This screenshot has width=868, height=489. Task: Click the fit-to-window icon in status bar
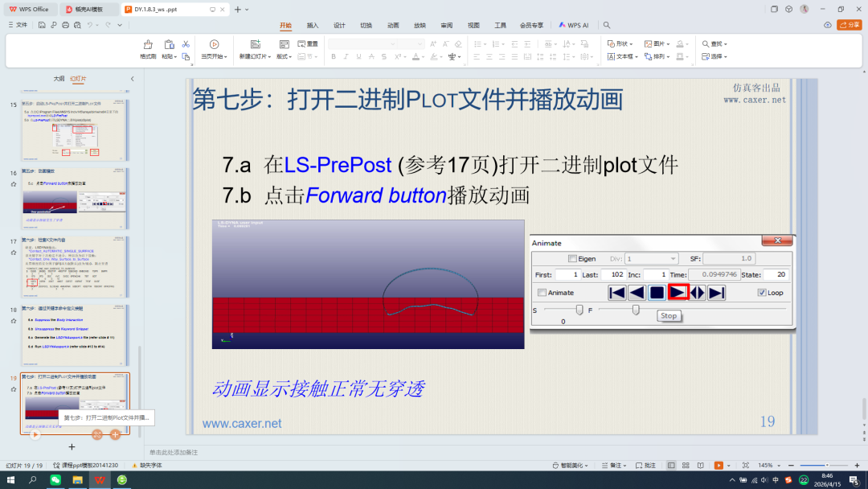pos(746,466)
